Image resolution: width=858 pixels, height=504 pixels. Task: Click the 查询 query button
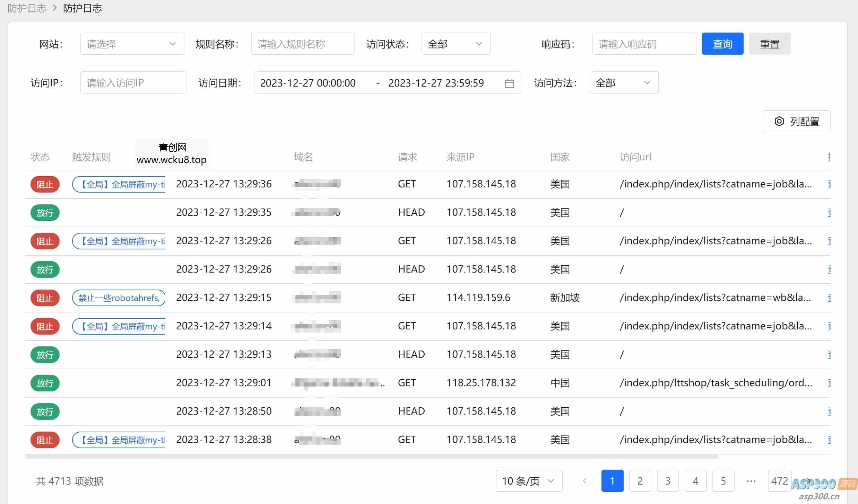tap(722, 43)
